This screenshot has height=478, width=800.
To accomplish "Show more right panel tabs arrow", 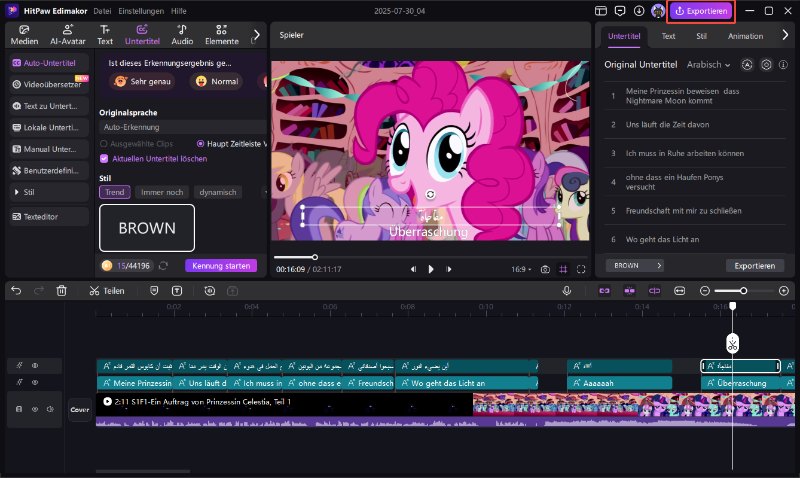I will click(x=785, y=35).
